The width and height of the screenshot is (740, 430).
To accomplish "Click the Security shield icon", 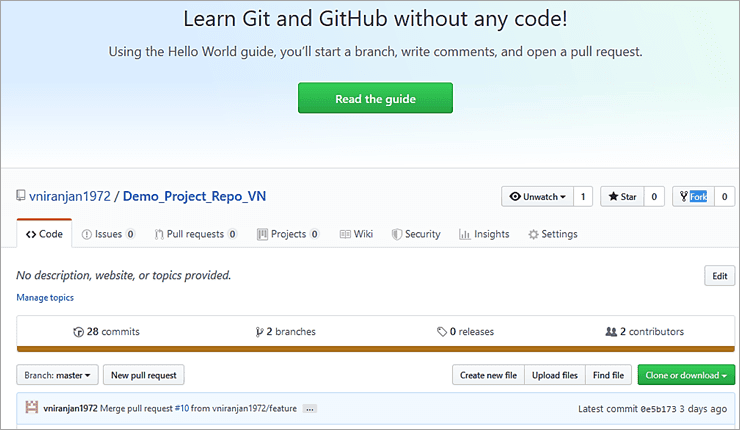I will point(397,234).
